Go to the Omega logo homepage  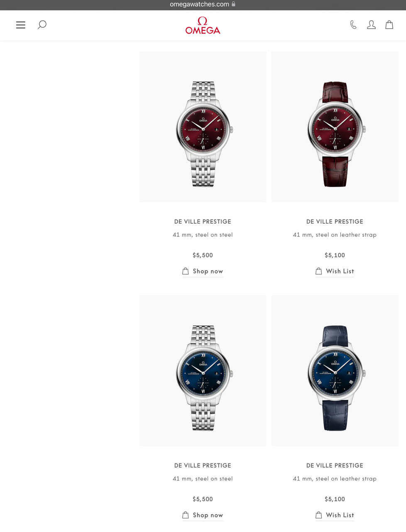coord(203,25)
